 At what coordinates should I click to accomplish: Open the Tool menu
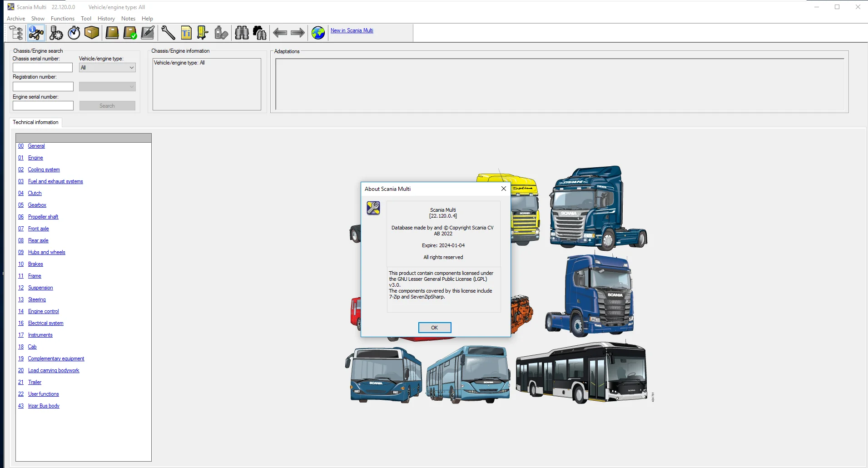point(86,19)
